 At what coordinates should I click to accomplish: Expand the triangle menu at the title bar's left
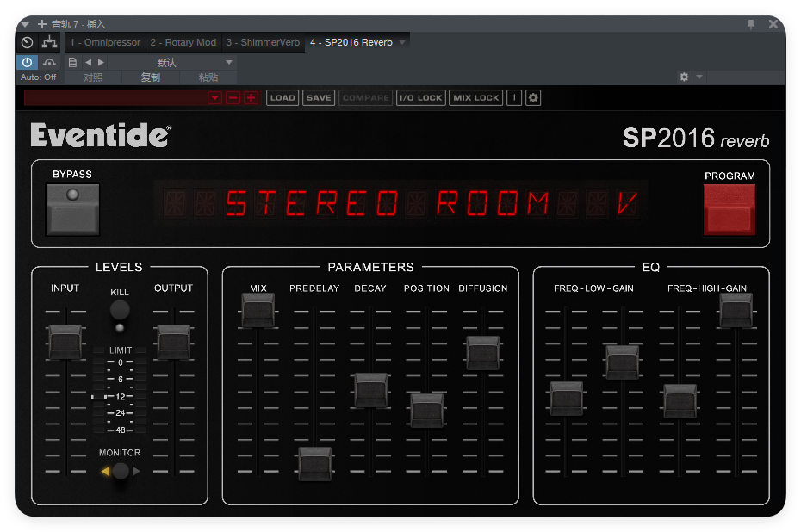(25, 24)
